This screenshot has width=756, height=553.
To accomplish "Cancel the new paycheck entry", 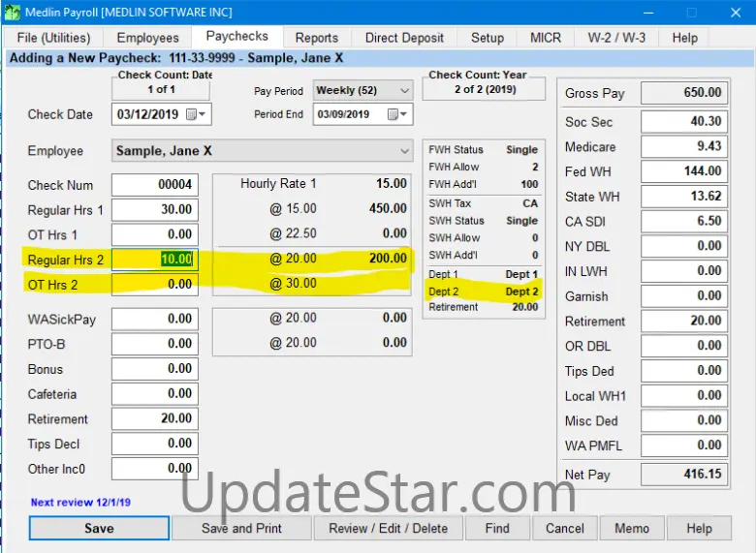I will (565, 528).
